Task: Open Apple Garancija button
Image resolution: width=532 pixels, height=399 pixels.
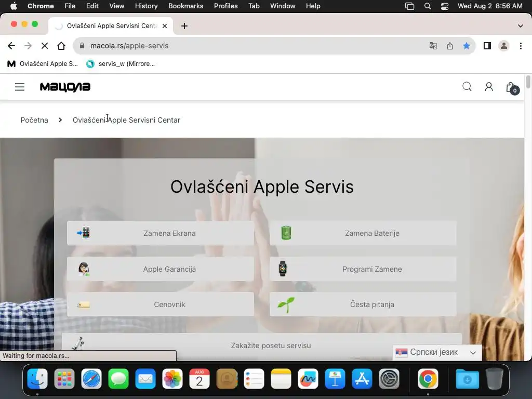Action: [161, 269]
